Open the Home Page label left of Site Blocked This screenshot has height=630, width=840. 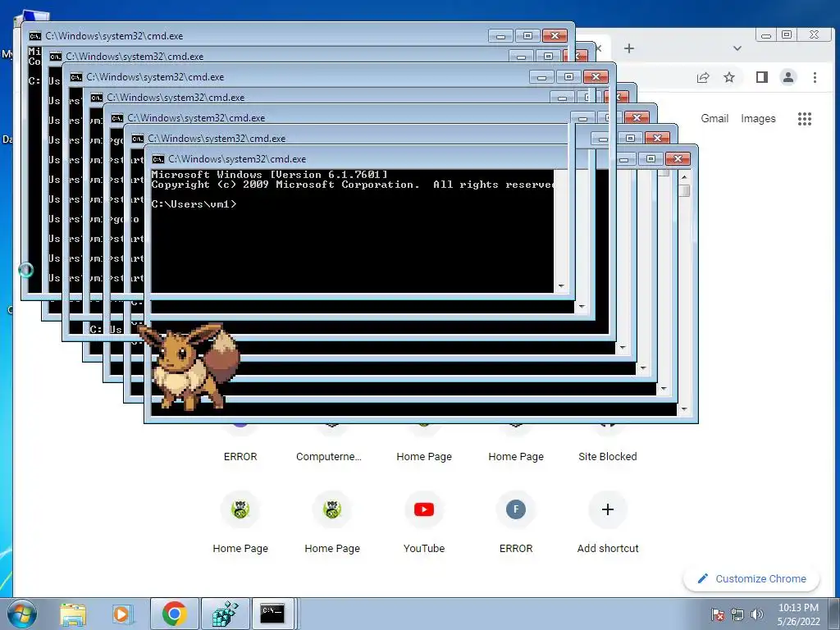[516, 456]
